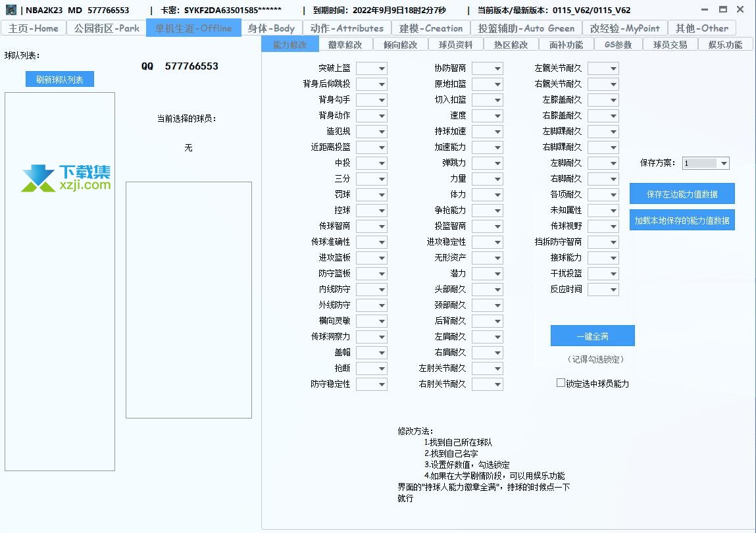Open the 右膝盖耐久 dropdown

click(x=603, y=116)
